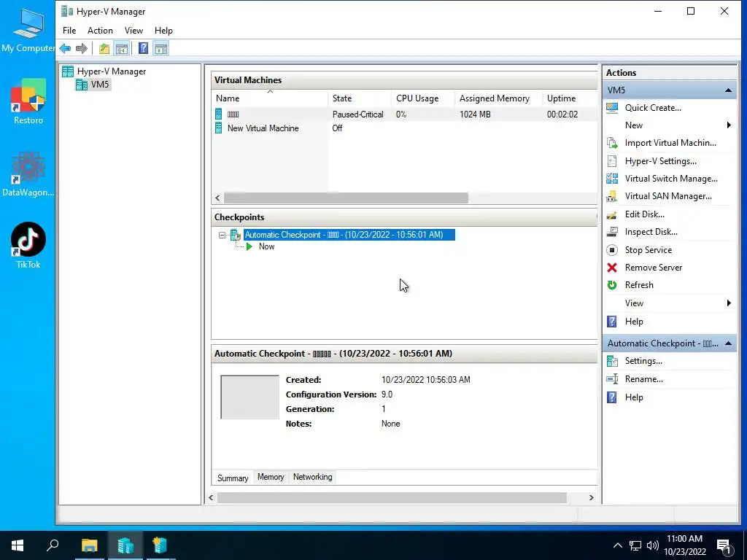
Task: Click the Edit Disk action icon
Action: pyautogui.click(x=612, y=214)
